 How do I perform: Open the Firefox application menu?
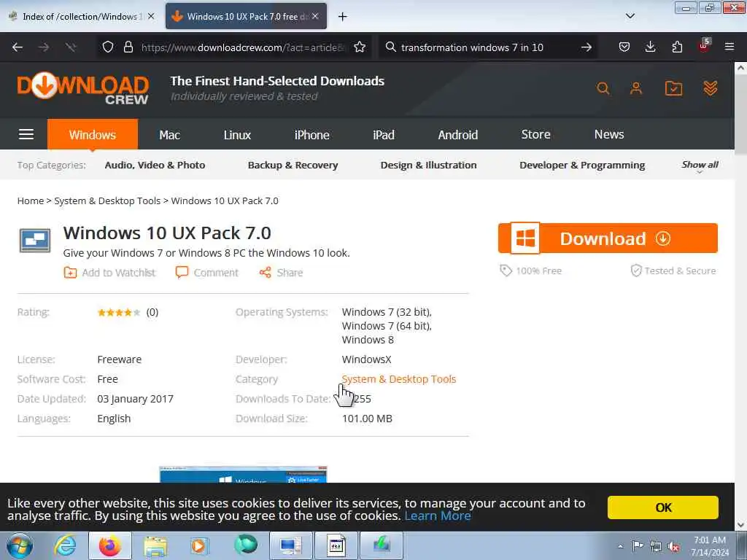tap(729, 47)
